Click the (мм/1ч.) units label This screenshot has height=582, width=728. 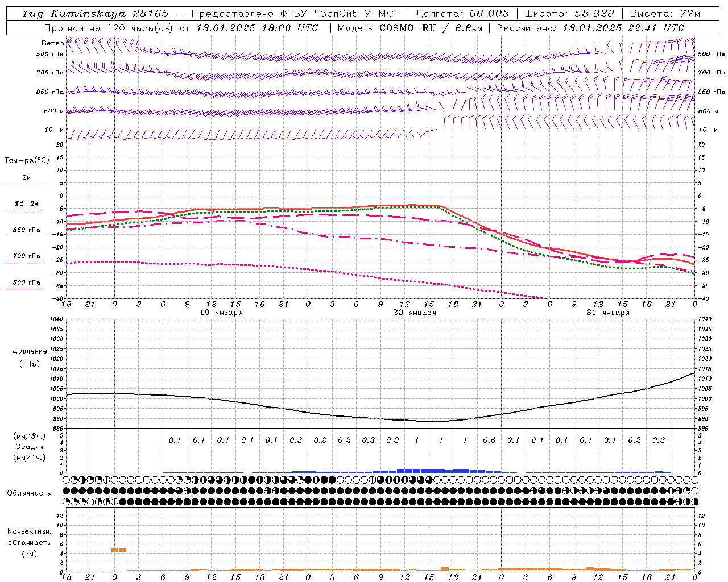tap(29, 458)
